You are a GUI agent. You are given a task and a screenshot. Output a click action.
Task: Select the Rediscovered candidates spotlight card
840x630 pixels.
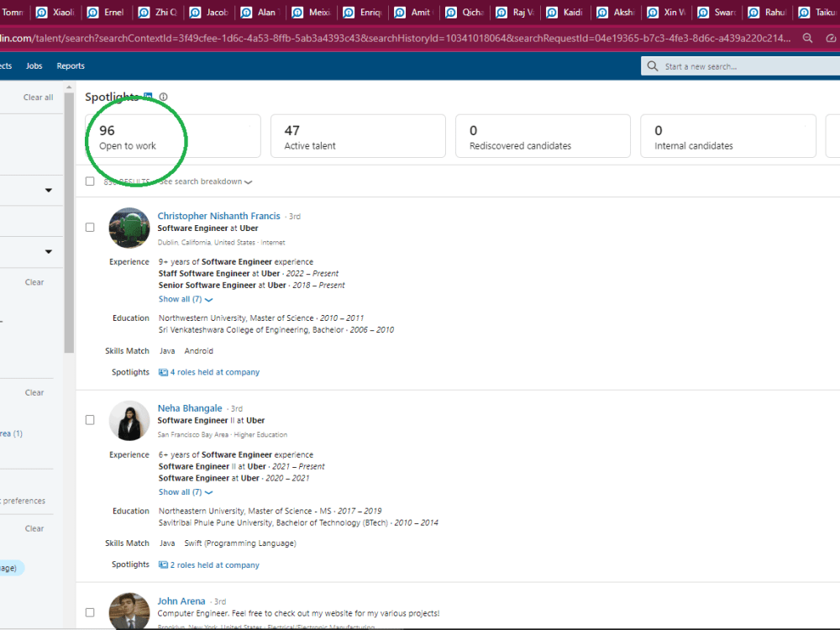543,136
